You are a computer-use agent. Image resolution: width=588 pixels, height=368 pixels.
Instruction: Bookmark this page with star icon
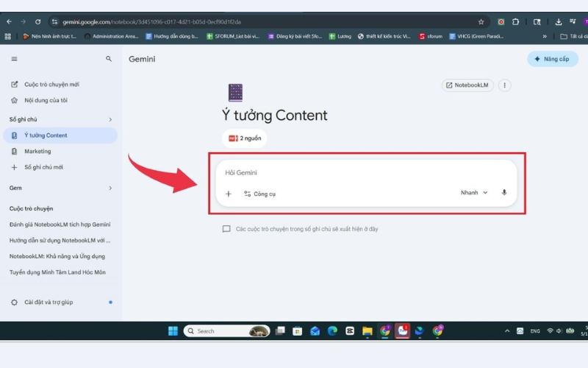pos(481,22)
